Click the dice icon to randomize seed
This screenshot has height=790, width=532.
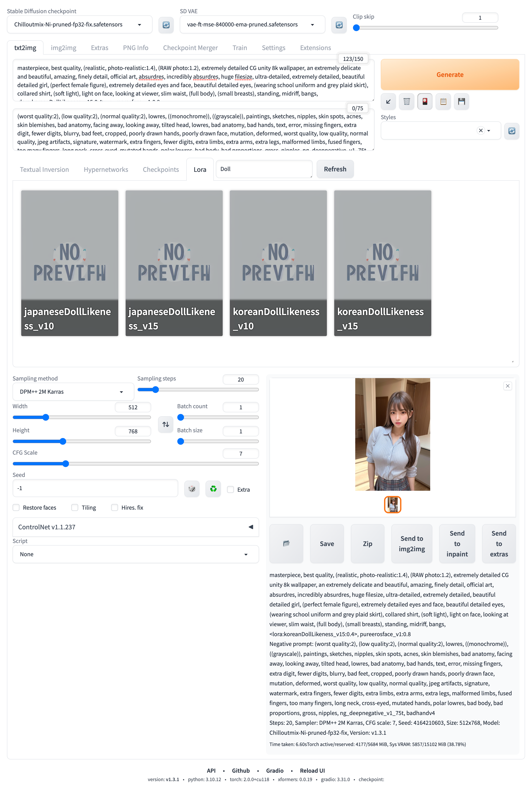click(x=192, y=489)
